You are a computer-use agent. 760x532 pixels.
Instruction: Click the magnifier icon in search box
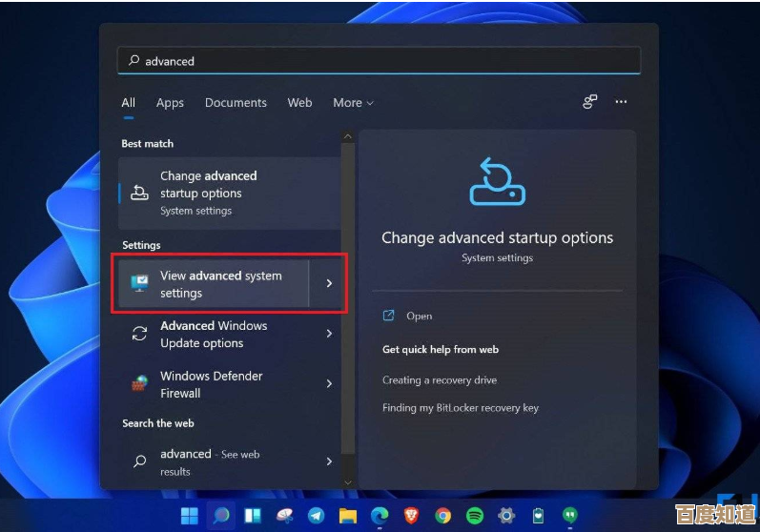click(134, 60)
